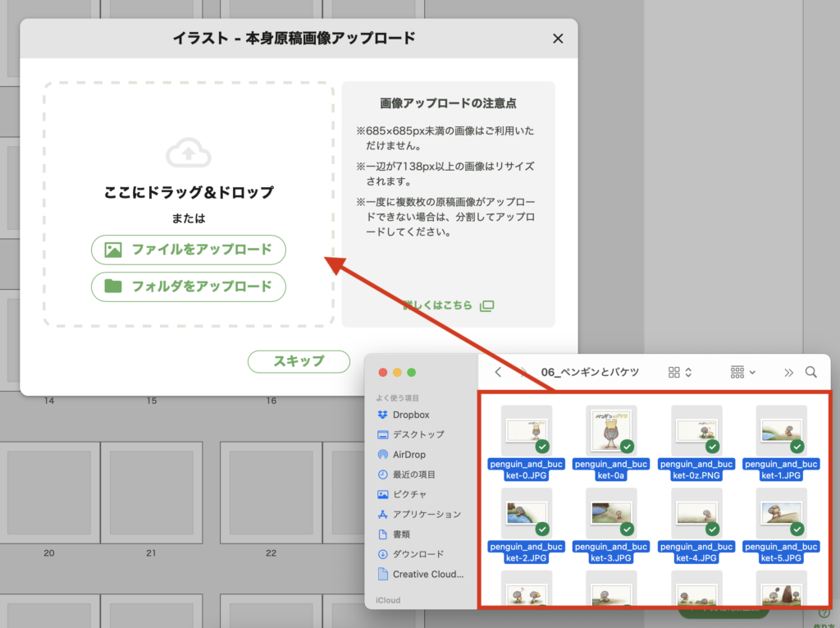This screenshot has width=840, height=628.
Task: Click the cloud upload icon in drop zone
Action: [189, 152]
